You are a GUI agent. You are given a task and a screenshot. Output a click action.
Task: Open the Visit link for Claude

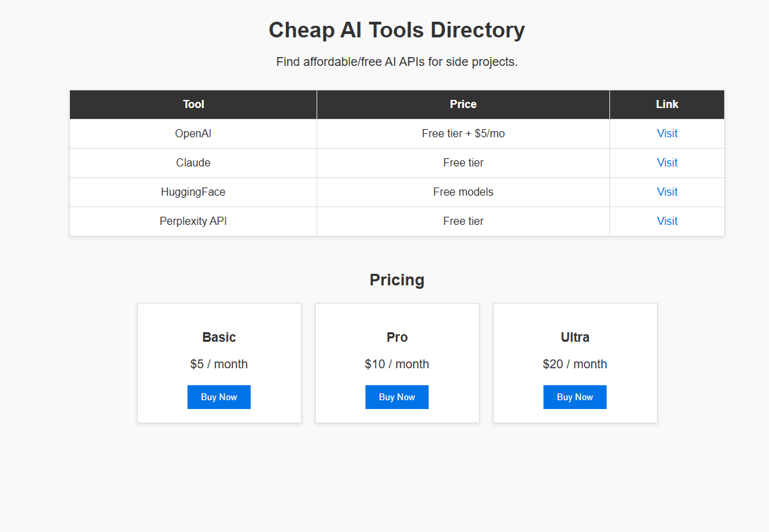click(x=667, y=163)
